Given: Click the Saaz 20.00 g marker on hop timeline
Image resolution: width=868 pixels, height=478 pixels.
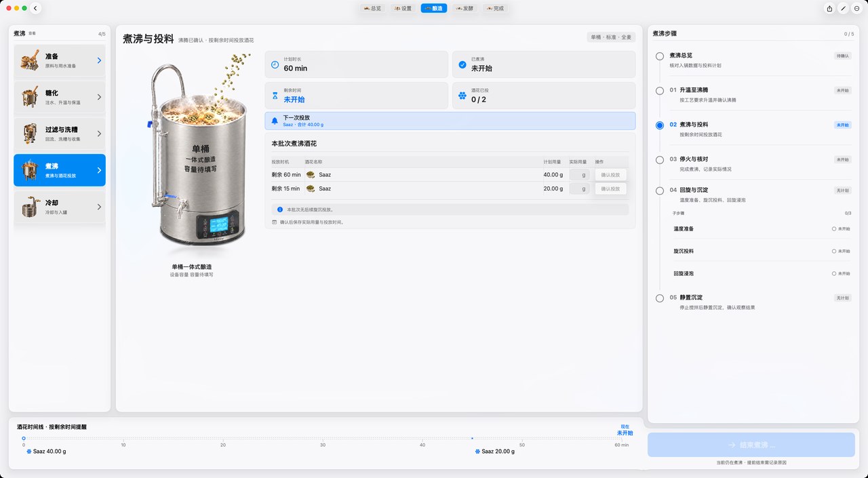Looking at the screenshot, I should pos(496,452).
